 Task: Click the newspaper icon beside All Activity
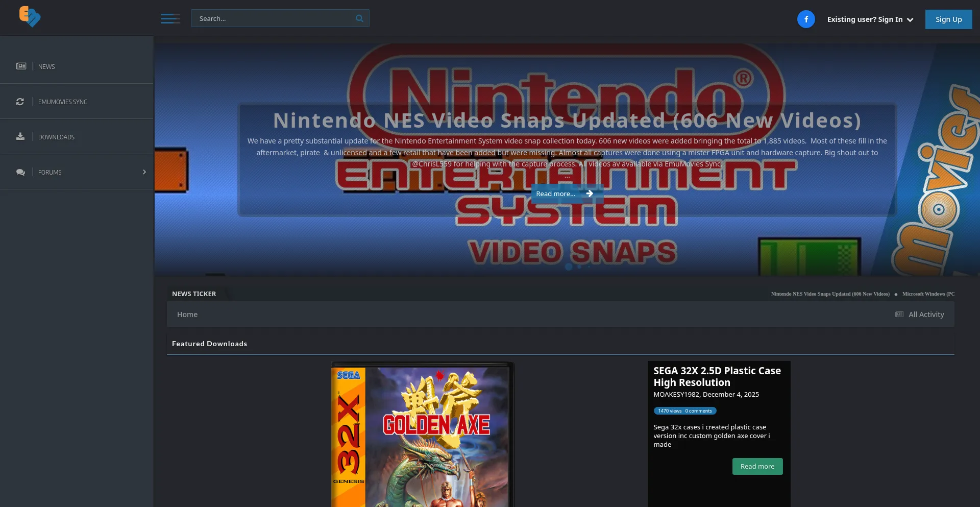(x=899, y=315)
